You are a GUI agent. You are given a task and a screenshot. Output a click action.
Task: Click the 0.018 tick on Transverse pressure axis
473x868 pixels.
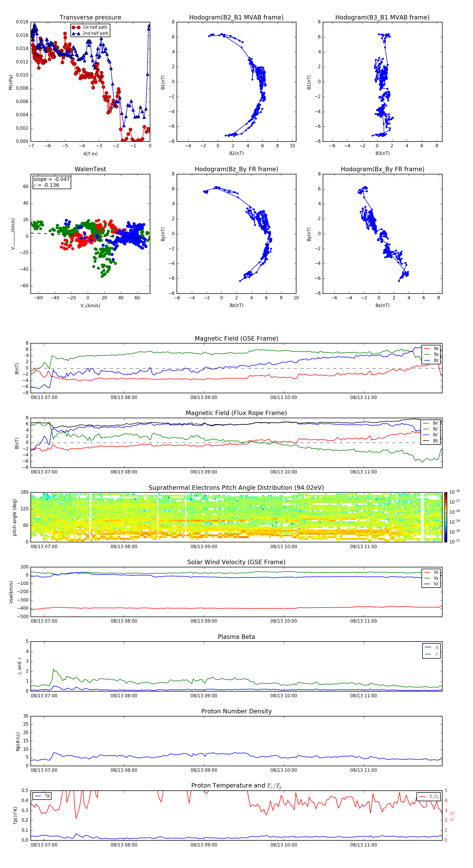pyautogui.click(x=22, y=22)
